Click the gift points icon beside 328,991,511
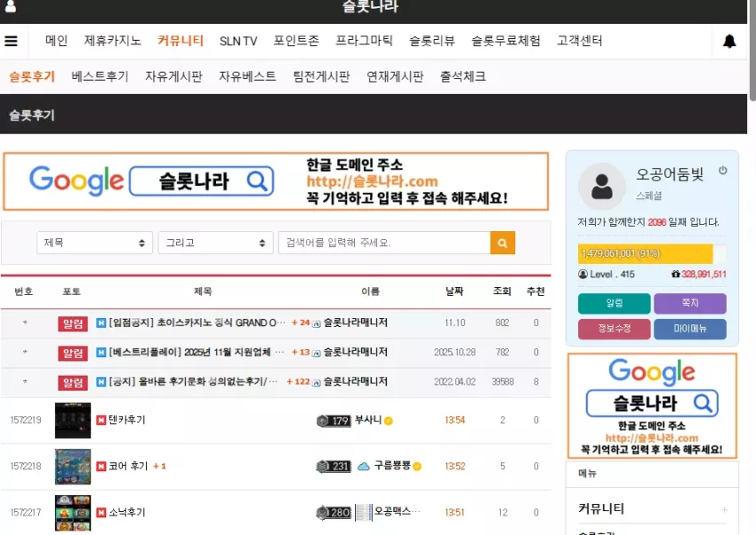Screen dimensions: 756x535 pos(675,274)
